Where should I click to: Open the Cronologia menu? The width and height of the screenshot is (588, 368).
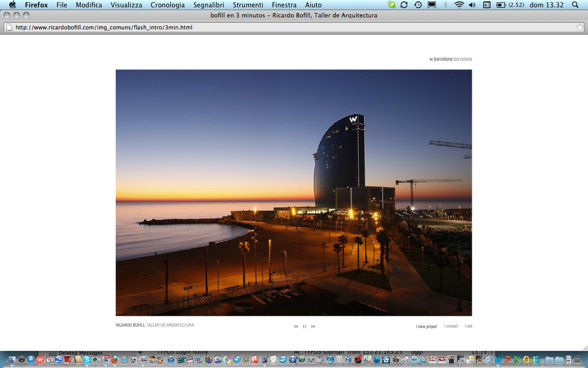168,5
